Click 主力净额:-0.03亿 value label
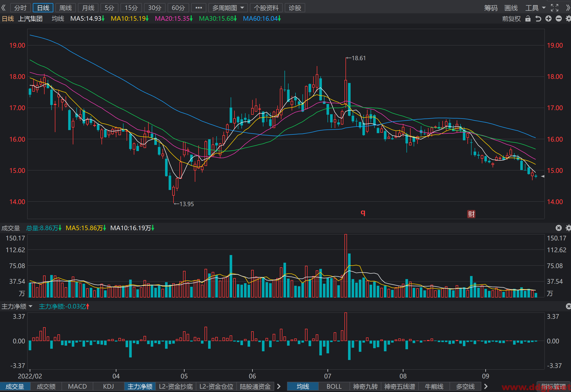The height and width of the screenshot is (392, 571). (x=64, y=306)
